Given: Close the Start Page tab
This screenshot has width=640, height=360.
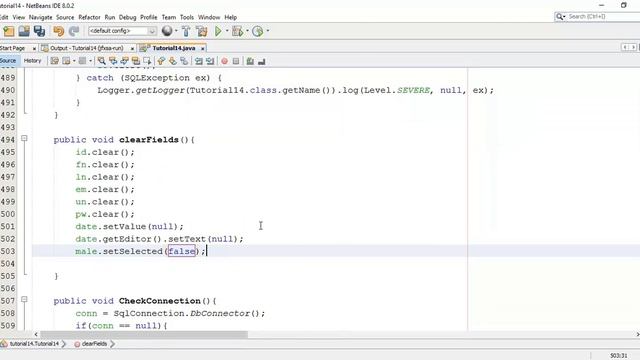Looking at the screenshot, I should [x=34, y=49].
